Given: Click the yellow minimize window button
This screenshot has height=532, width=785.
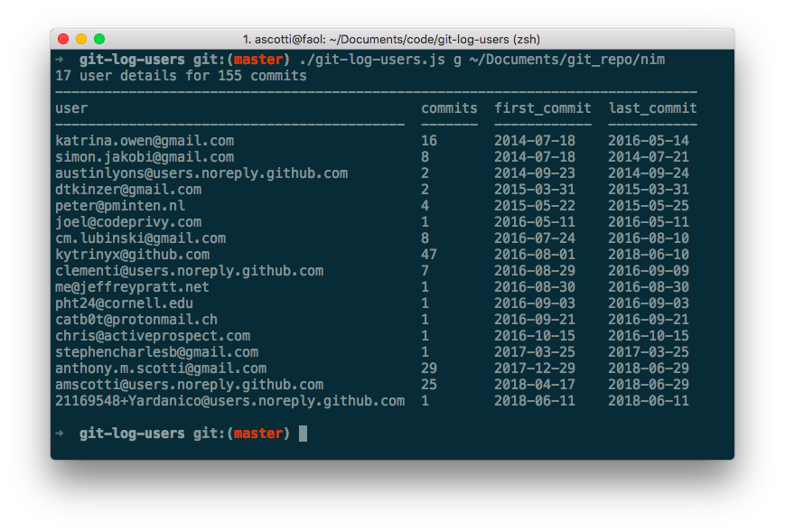Looking at the screenshot, I should coord(81,39).
